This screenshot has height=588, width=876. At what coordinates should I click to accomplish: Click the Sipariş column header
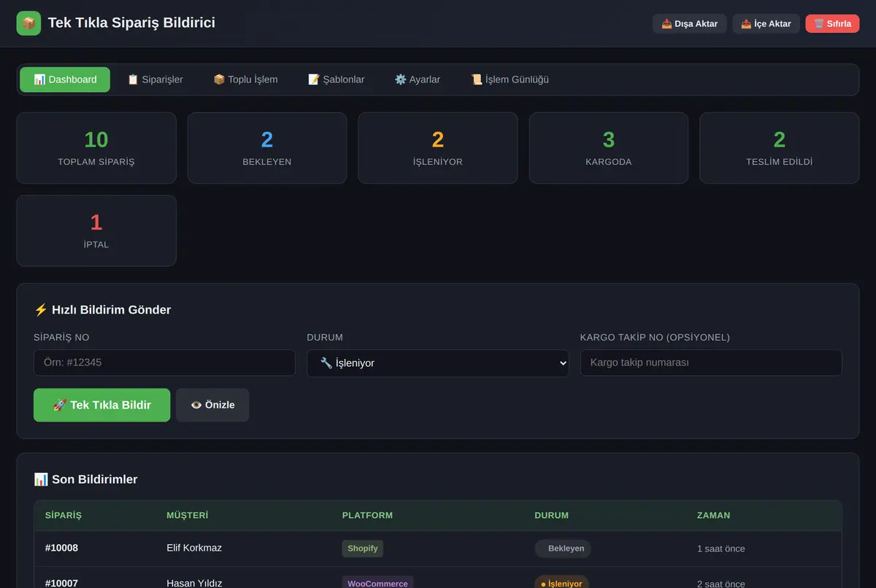[64, 515]
